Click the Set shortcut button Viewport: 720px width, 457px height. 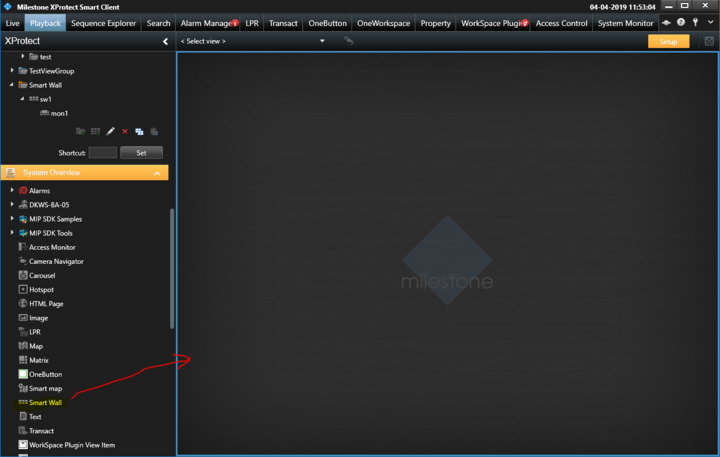(x=141, y=153)
